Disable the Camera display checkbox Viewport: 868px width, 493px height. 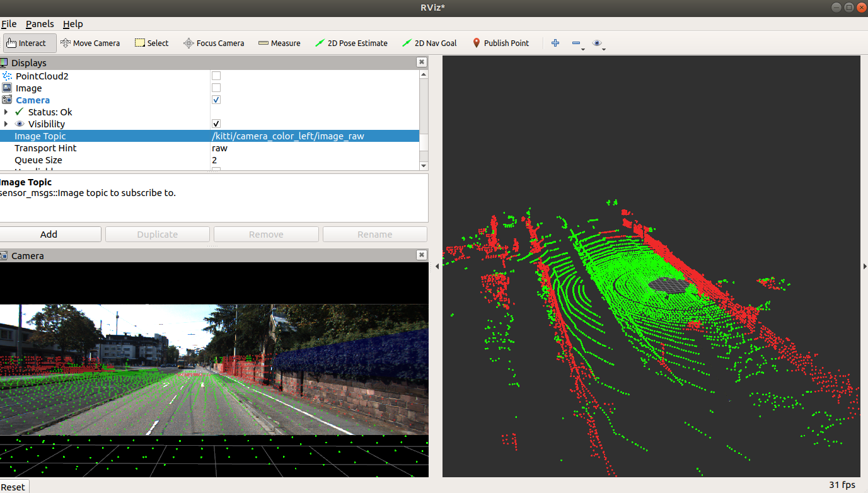(x=216, y=100)
